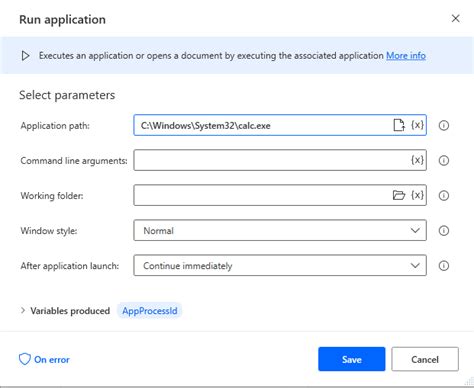Show info tooltip for Working folder
Screen dimensions: 474x388
pyautogui.click(x=444, y=195)
